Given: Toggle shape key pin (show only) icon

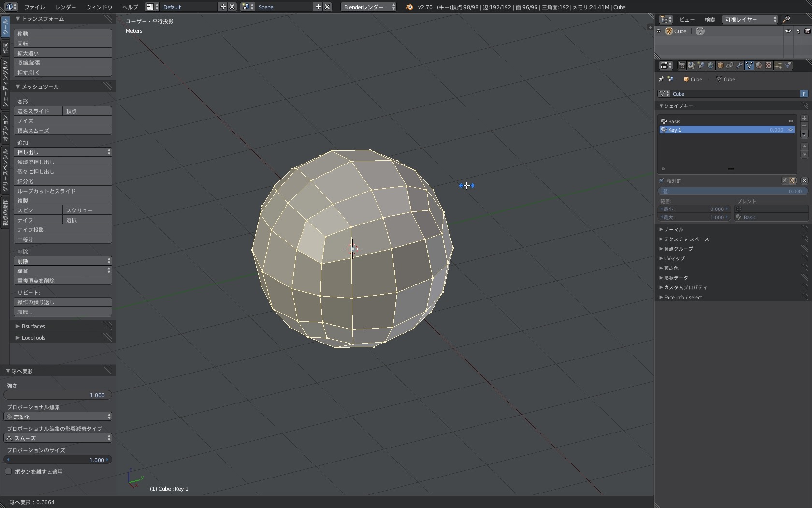Looking at the screenshot, I should [x=785, y=180].
